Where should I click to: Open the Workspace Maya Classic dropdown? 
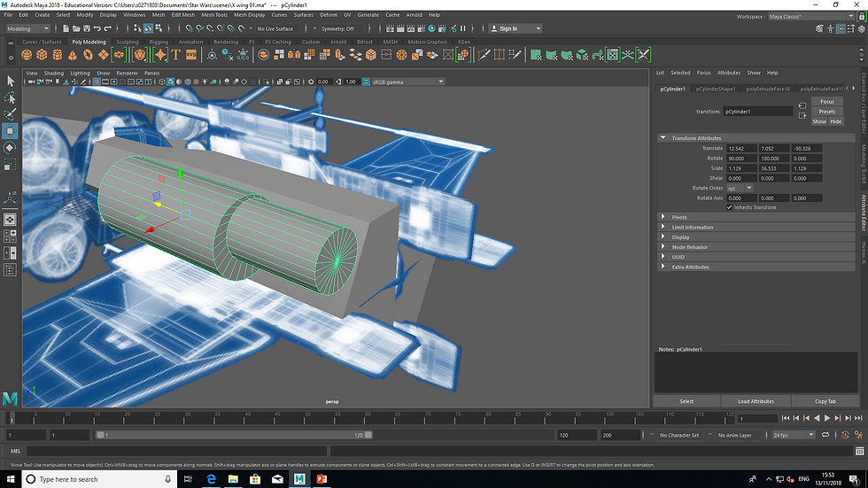tap(811, 17)
